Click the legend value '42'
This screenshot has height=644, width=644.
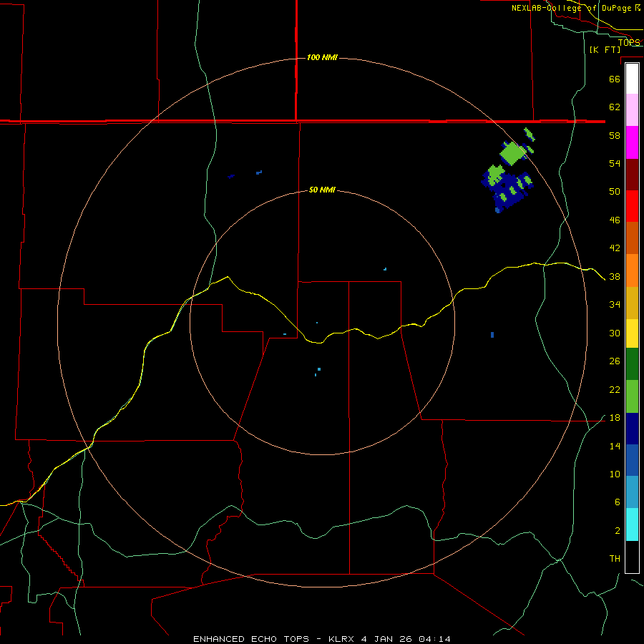point(615,248)
